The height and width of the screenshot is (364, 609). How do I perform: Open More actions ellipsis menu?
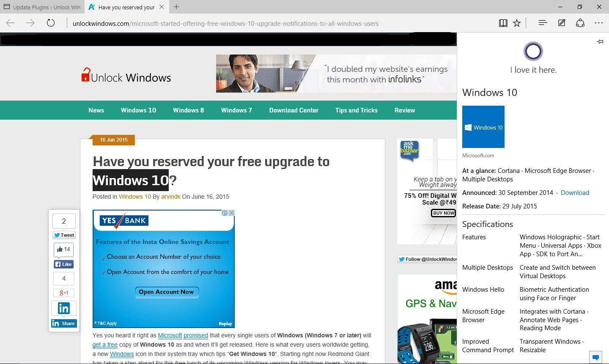click(x=599, y=23)
